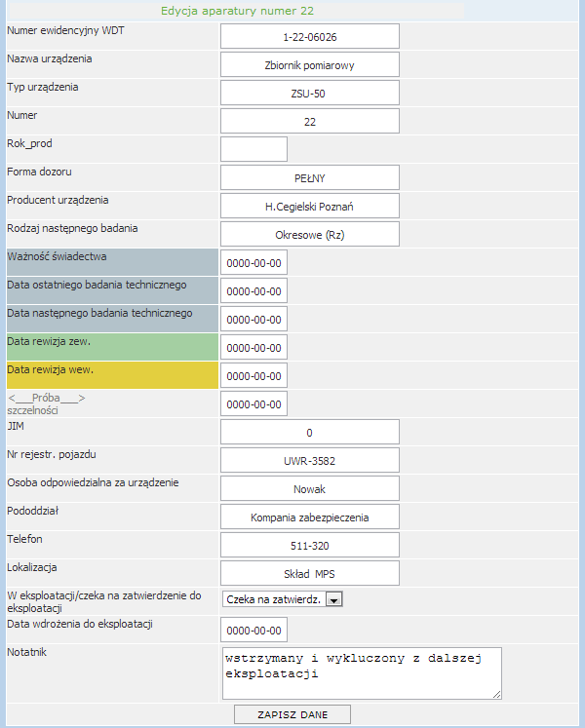Edit the Nazwa urządzenia field
The width and height of the screenshot is (585, 728).
coord(309,64)
